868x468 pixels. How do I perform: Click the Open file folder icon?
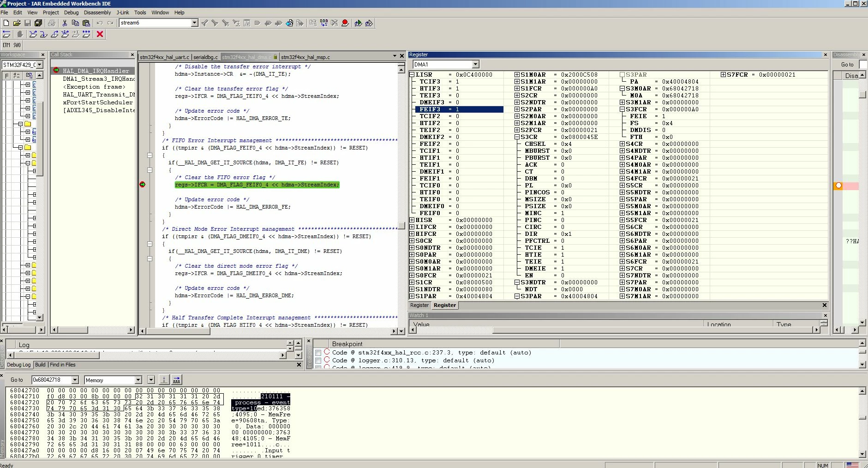click(17, 23)
